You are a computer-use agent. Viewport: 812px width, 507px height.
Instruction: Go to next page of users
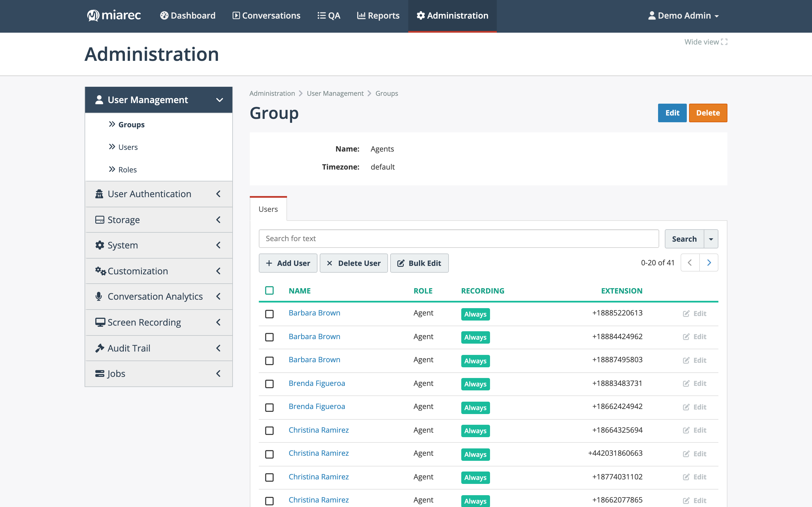[x=709, y=263]
